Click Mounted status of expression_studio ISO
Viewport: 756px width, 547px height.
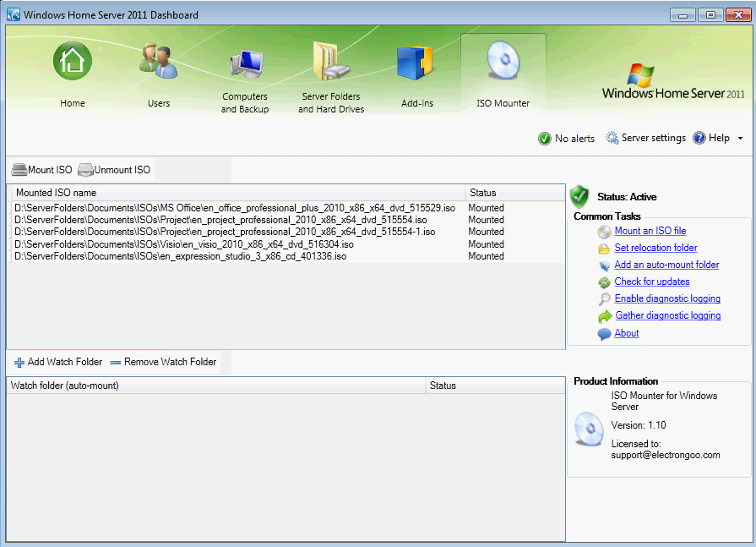pyautogui.click(x=486, y=256)
